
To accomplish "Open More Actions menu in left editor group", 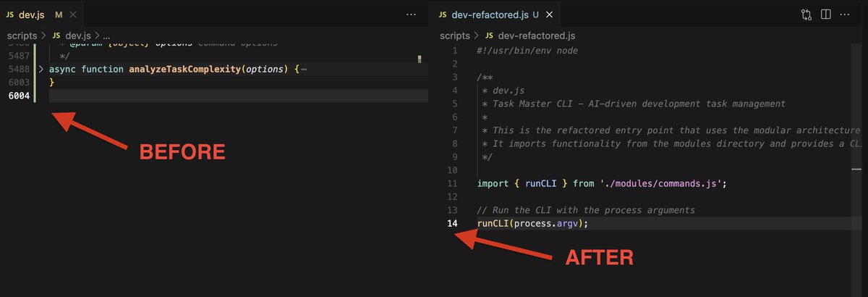I will pyautogui.click(x=411, y=14).
